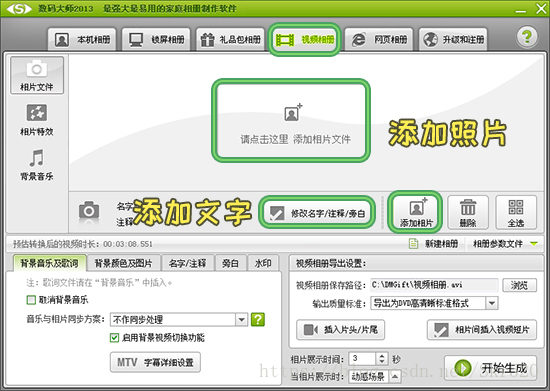Open the 水印 settings tab

pos(263,263)
